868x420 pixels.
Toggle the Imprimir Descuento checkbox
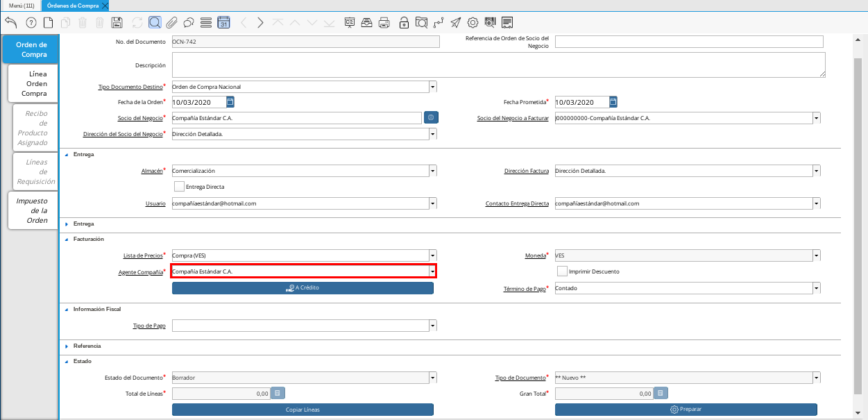click(562, 271)
